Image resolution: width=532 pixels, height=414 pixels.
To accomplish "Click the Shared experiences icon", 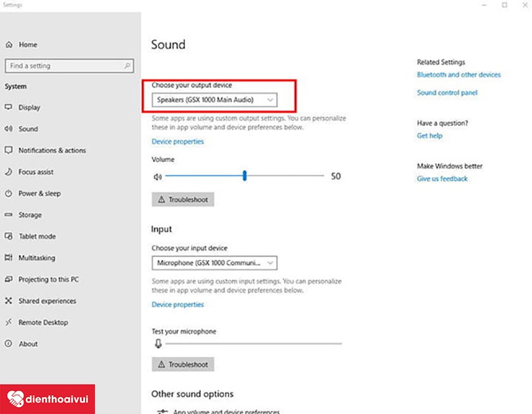I will 9,301.
